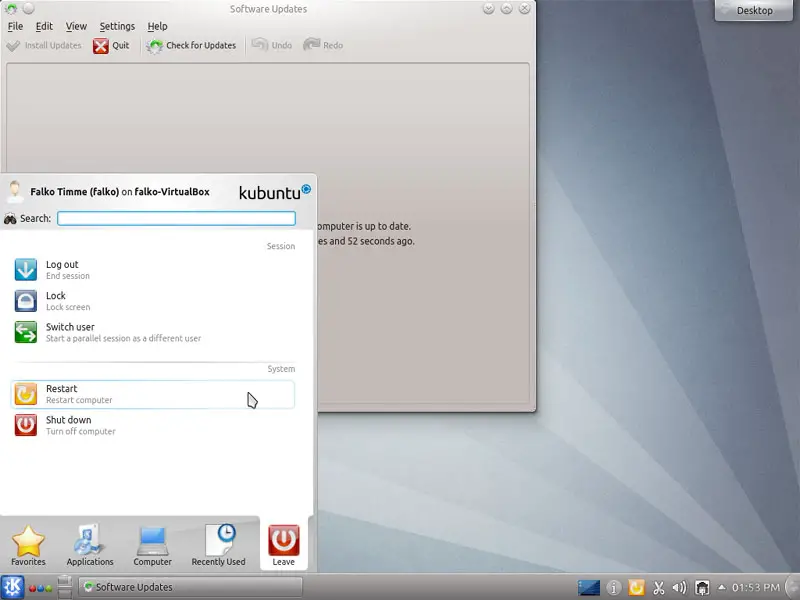Screen dimensions: 800x600
Task: Open the Edit menu
Action: (44, 26)
